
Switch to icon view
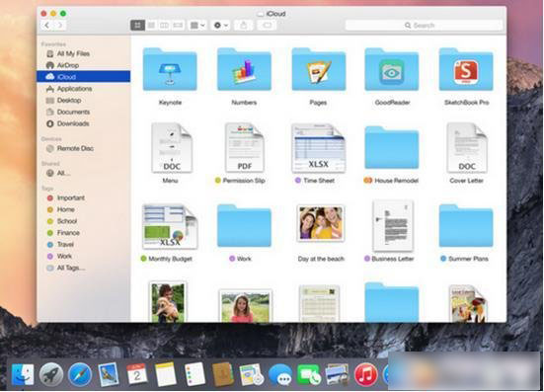(x=137, y=25)
